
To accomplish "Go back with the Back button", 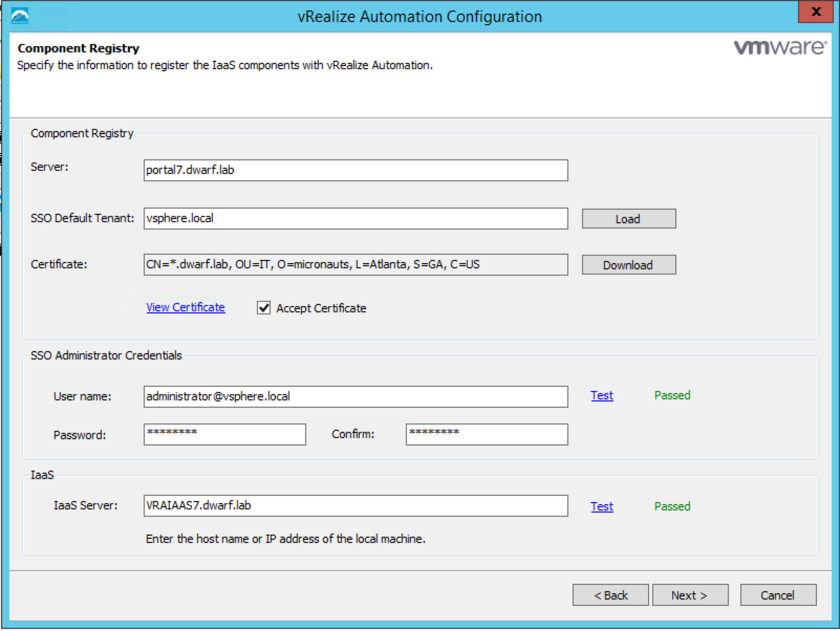I will point(610,595).
